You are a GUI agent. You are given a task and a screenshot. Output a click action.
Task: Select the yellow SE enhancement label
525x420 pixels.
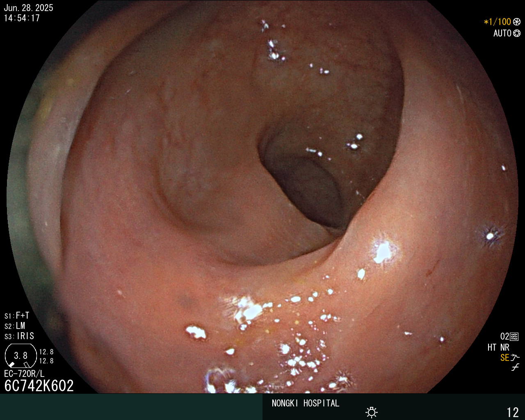coord(504,358)
